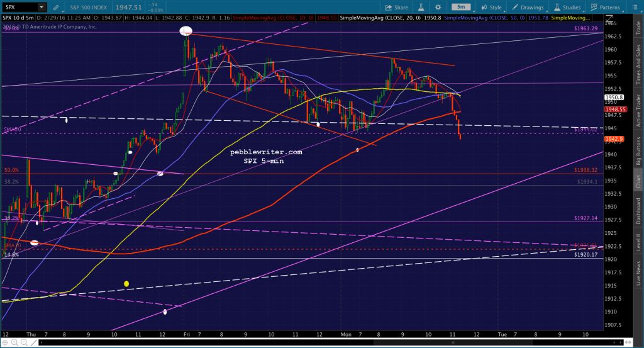Click the crosshair pan icon
The width and height of the screenshot is (644, 348).
tap(5, 342)
